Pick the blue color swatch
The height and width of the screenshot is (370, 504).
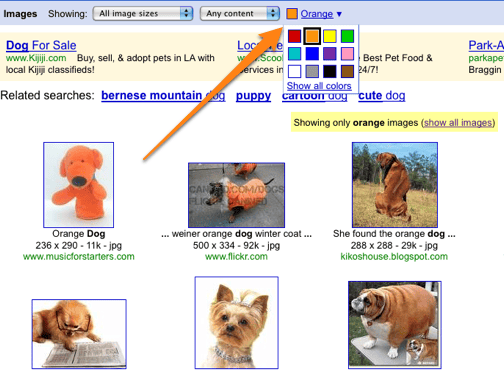312,54
